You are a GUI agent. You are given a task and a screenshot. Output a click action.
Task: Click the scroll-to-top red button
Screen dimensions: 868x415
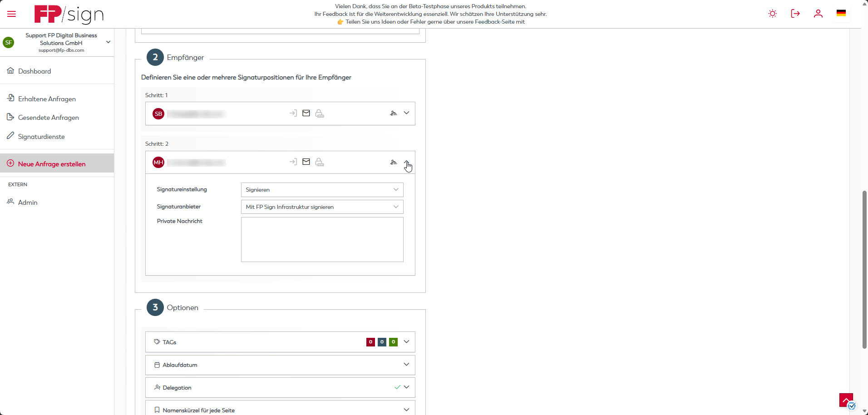846,400
